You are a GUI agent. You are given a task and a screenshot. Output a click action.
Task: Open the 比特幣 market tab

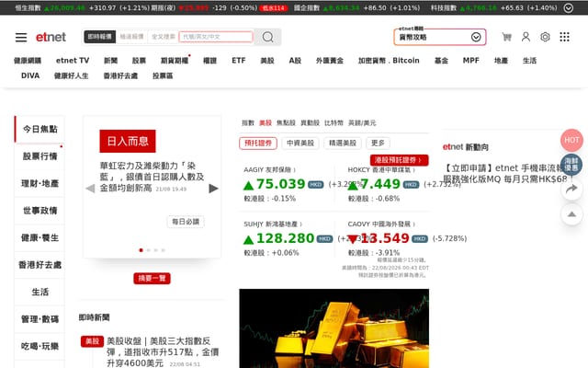point(334,122)
